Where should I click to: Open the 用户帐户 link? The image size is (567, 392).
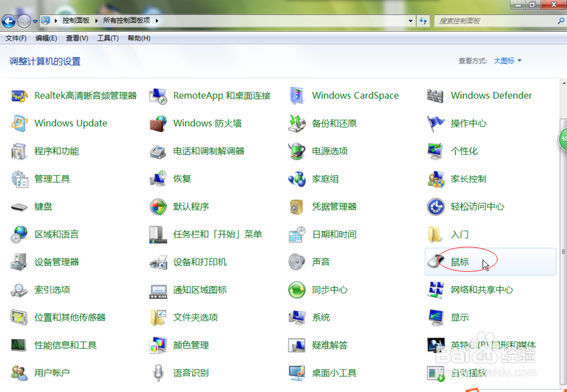point(52,373)
